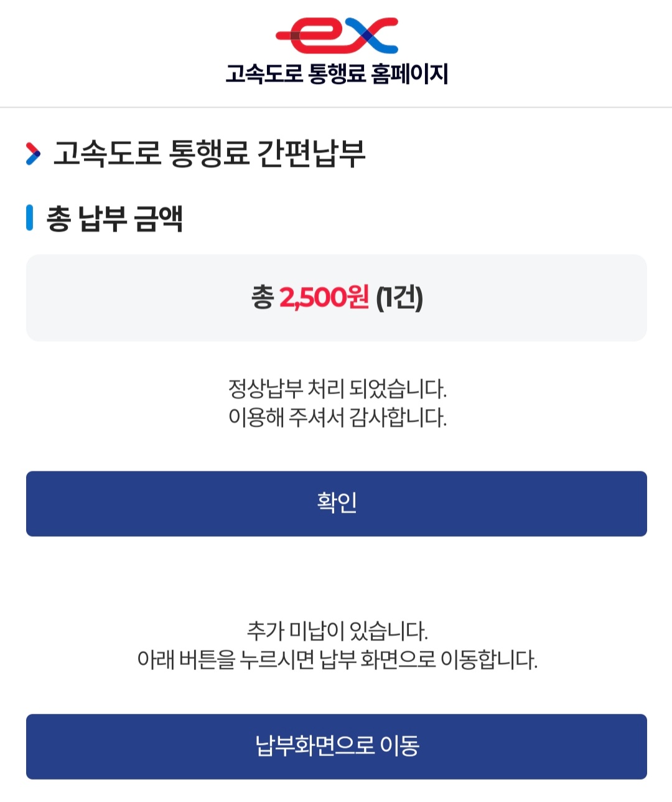Confirm payment with the 확인 button
Viewport: 672px width, 802px height.
coord(337,504)
